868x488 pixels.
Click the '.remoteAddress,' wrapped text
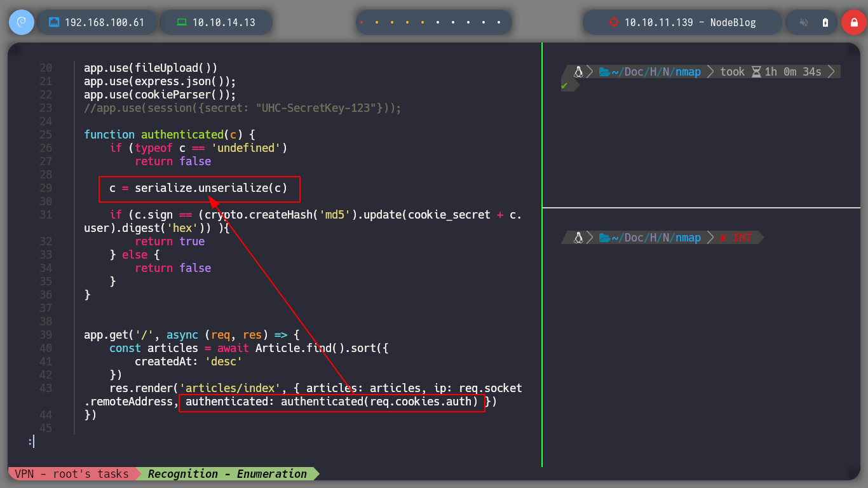[x=132, y=402]
